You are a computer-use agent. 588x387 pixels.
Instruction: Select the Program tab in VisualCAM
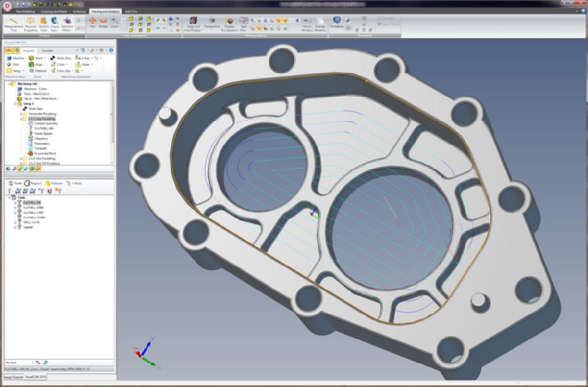pos(28,50)
